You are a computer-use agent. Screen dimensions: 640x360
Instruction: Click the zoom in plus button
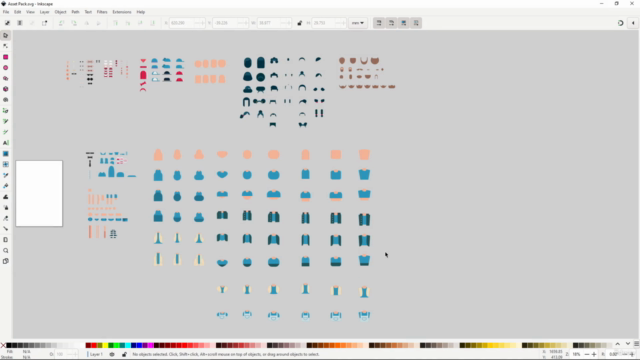tap(594, 354)
